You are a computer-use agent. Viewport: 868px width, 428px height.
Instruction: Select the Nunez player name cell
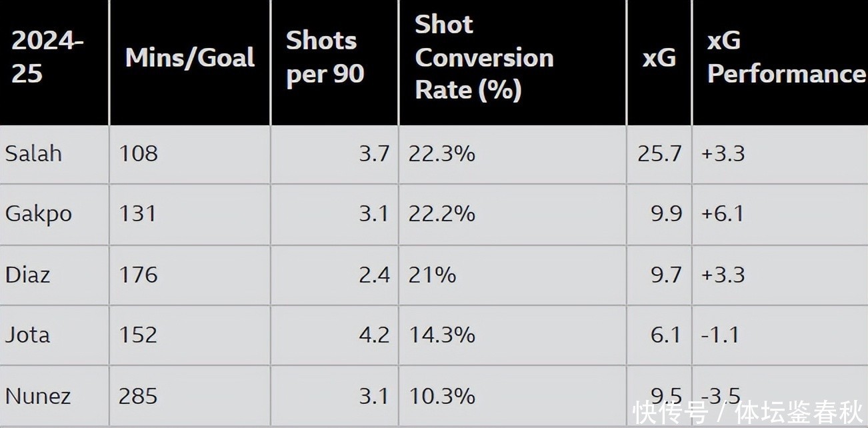point(38,396)
